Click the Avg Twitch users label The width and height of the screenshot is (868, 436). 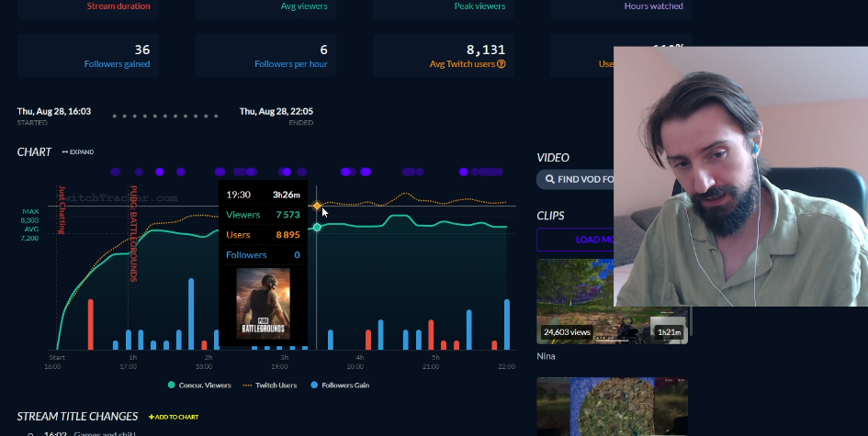point(462,64)
